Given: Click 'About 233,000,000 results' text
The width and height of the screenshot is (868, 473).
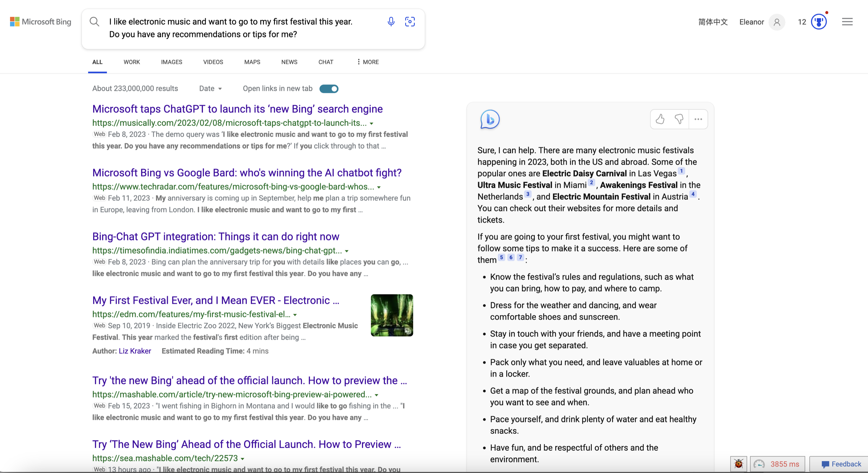Looking at the screenshot, I should point(135,88).
